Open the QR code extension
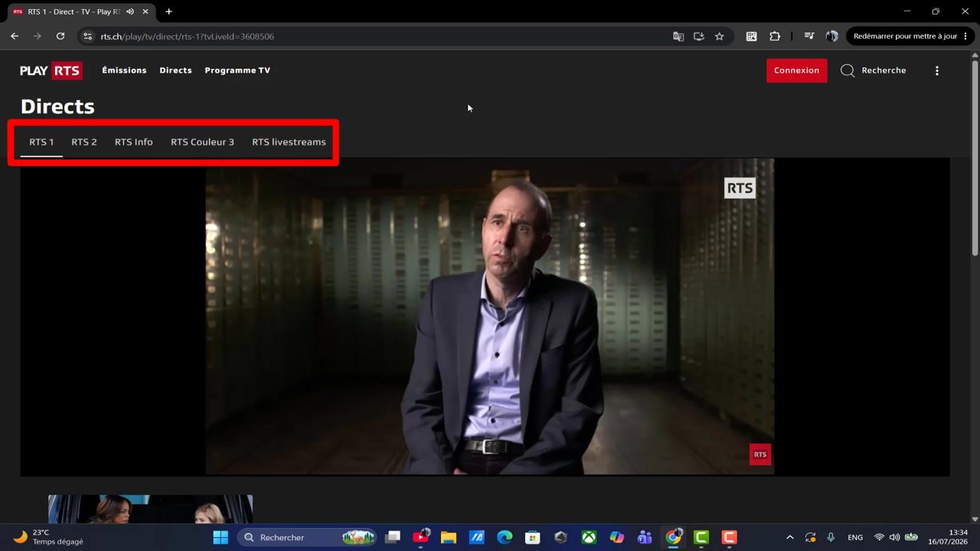 tap(752, 36)
